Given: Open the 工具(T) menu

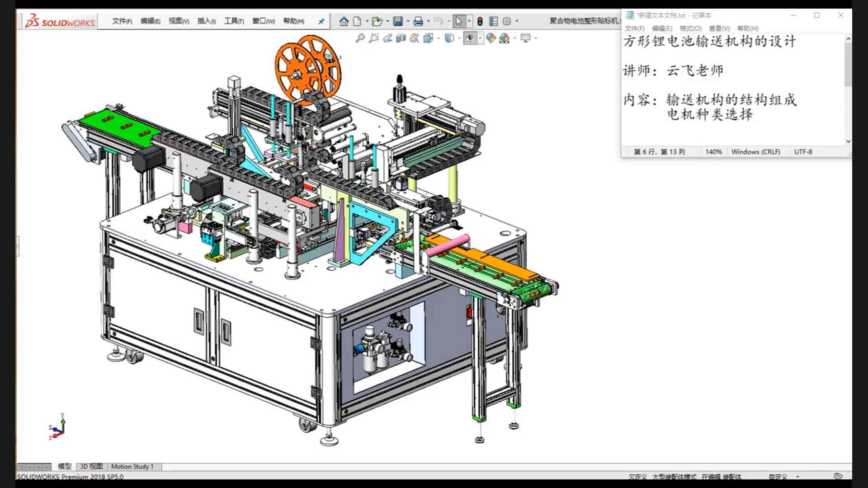Looking at the screenshot, I should pyautogui.click(x=234, y=21).
